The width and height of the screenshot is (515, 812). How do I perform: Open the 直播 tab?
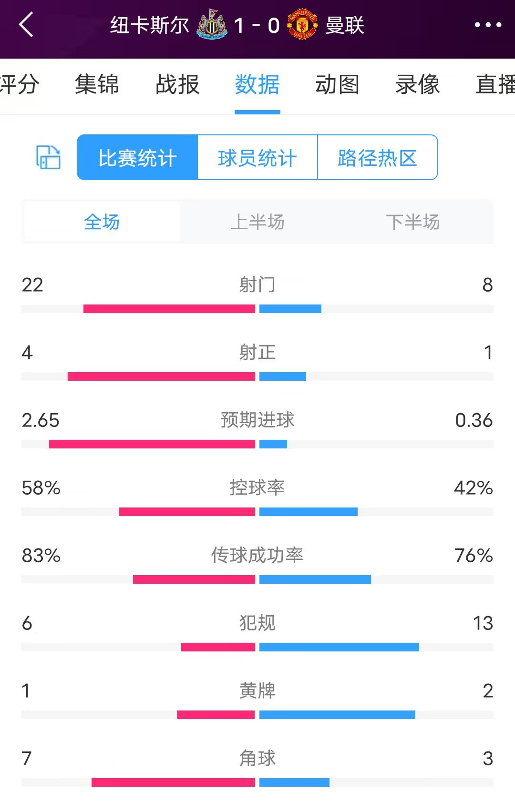(x=495, y=85)
